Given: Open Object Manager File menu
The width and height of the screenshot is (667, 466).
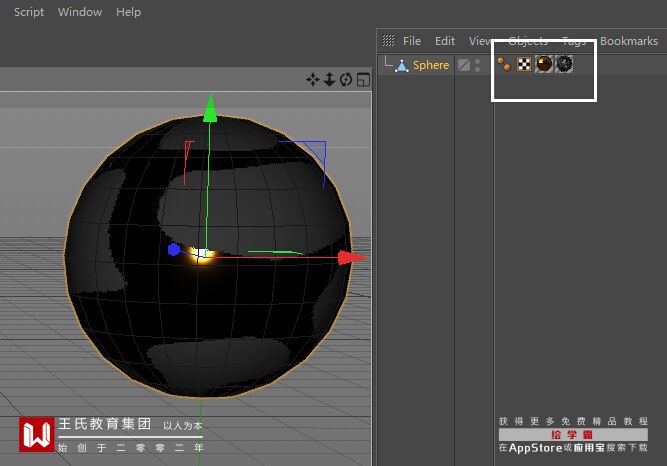Looking at the screenshot, I should [x=412, y=41].
